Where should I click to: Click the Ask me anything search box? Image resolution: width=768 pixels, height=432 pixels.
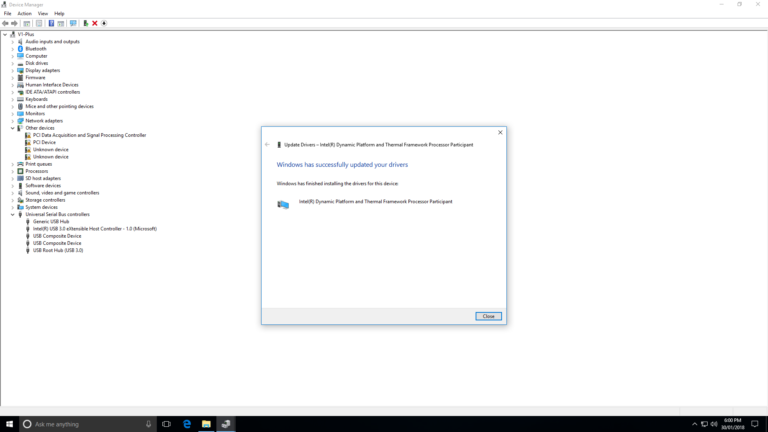(88, 424)
